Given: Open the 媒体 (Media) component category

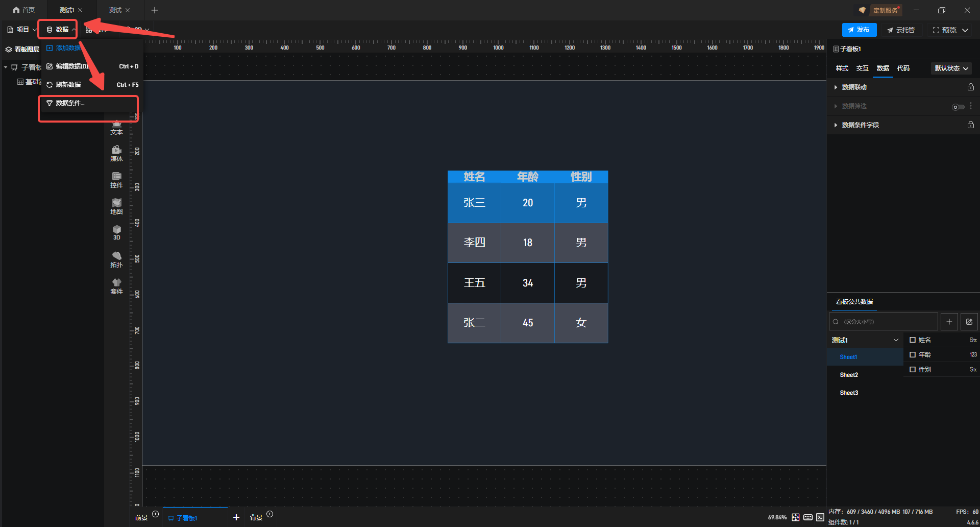Looking at the screenshot, I should tap(116, 153).
